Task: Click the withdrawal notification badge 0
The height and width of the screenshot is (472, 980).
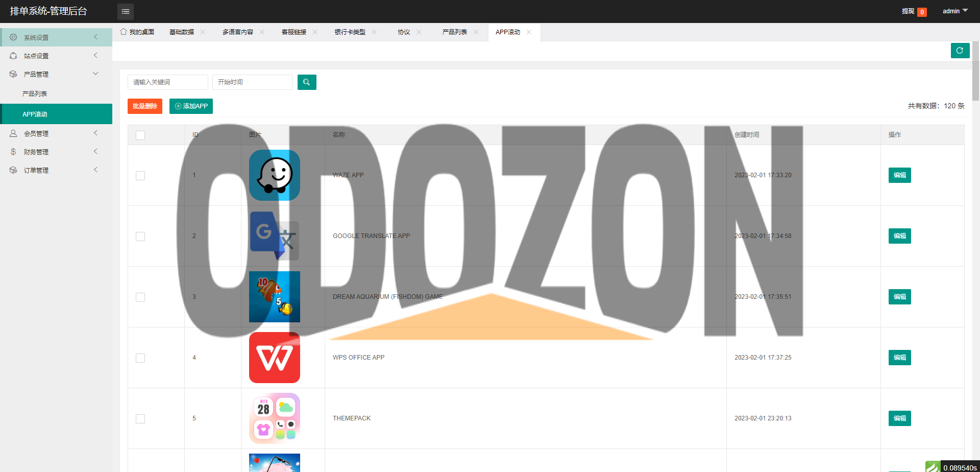Action: click(922, 12)
